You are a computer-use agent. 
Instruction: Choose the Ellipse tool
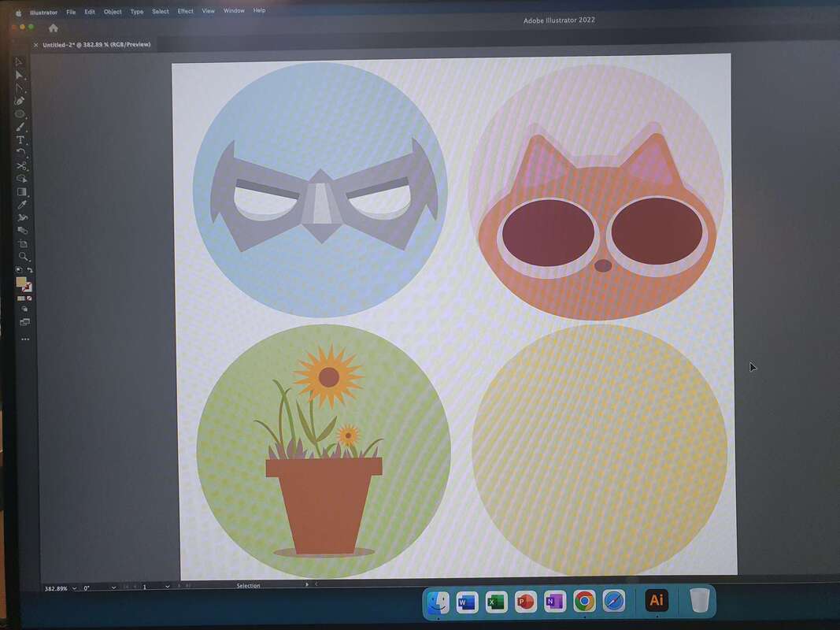(20, 114)
